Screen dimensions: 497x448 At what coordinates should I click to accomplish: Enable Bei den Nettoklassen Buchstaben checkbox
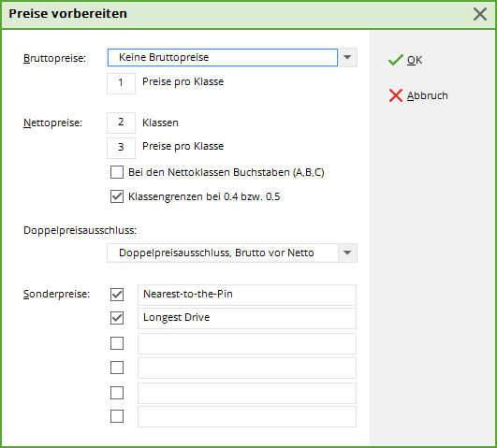click(x=117, y=172)
